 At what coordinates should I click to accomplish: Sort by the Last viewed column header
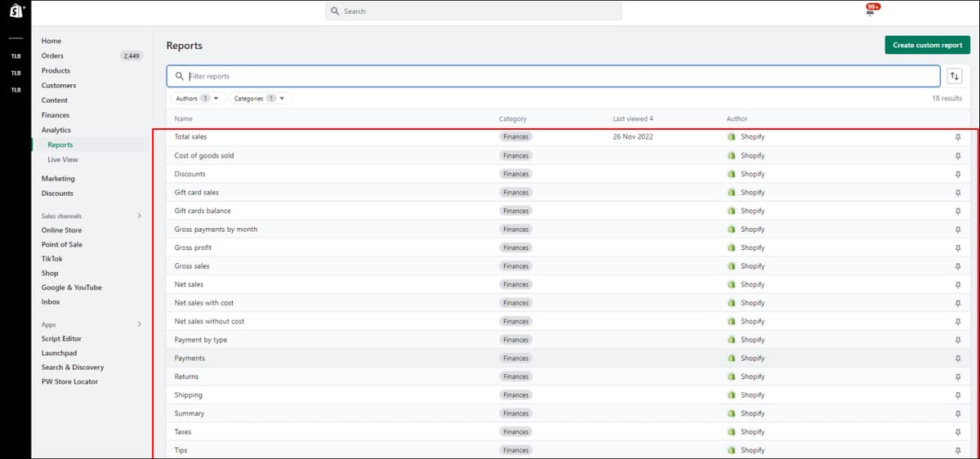click(633, 119)
